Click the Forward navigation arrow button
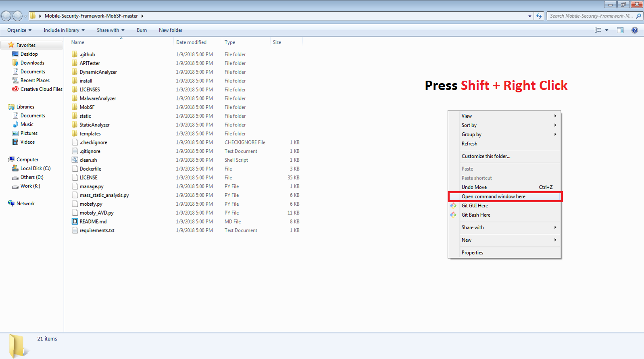The width and height of the screenshot is (644, 359). tap(17, 16)
